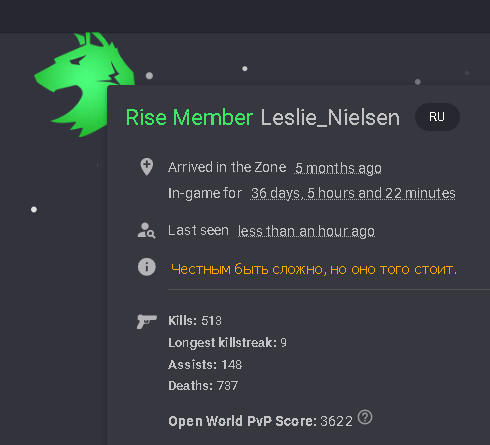
Task: Click the RU region badge
Action: [437, 117]
